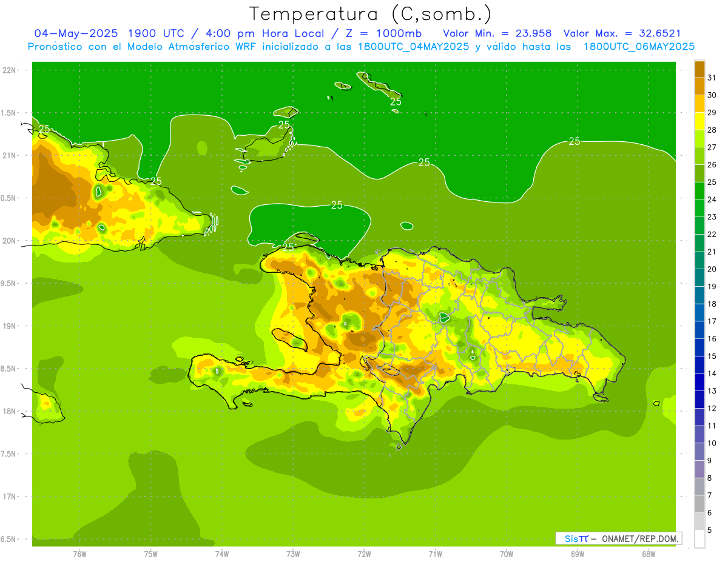728x562 pixels.
Task: Click the 69W longitude axis label
Action: [x=578, y=554]
